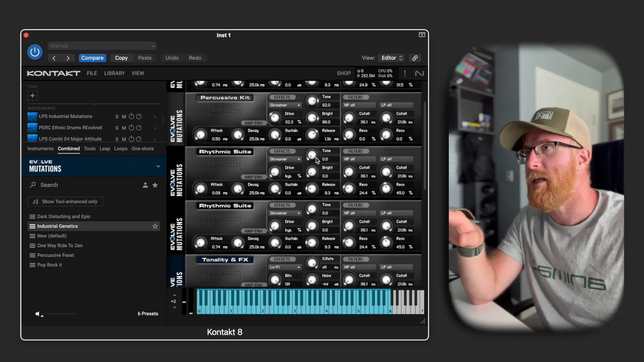Click the Redo button
644x362 pixels.
(x=195, y=58)
